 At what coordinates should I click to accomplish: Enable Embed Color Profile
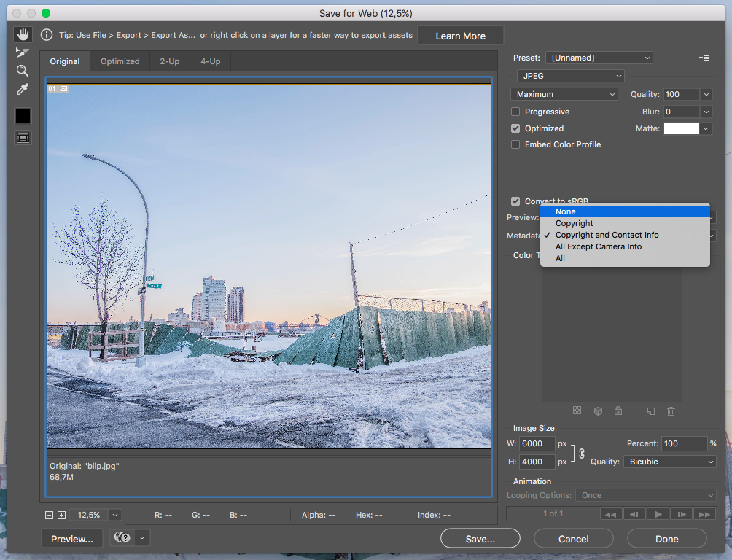pyautogui.click(x=515, y=144)
